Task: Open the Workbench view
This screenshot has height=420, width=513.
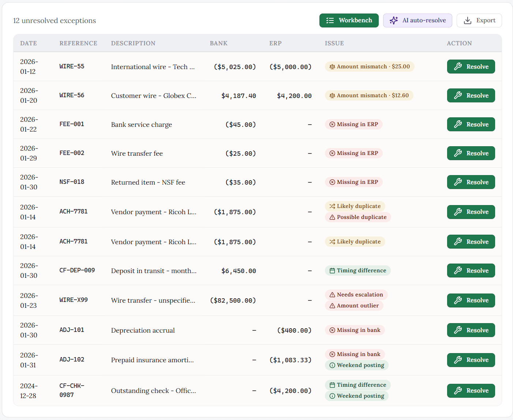Action: coord(349,20)
